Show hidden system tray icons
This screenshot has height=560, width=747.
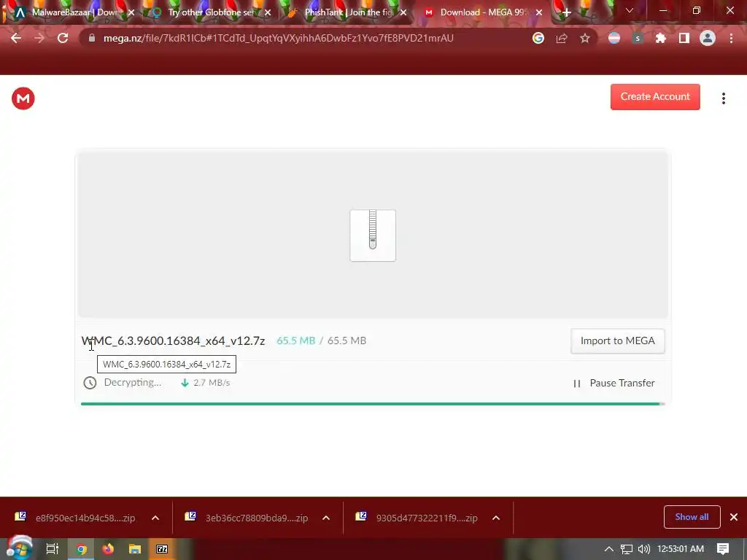(608, 549)
